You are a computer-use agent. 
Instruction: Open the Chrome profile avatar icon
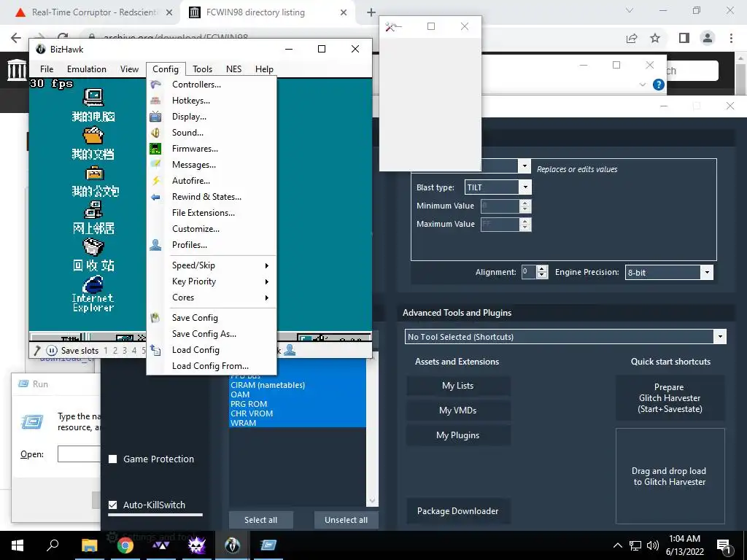pos(708,38)
